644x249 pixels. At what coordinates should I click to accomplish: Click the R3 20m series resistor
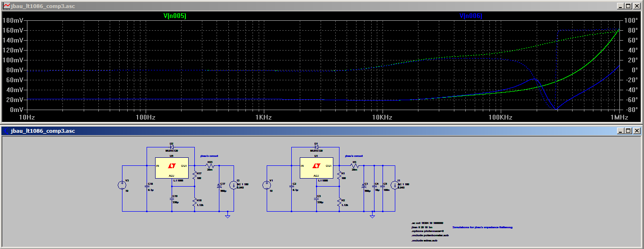coord(355,165)
